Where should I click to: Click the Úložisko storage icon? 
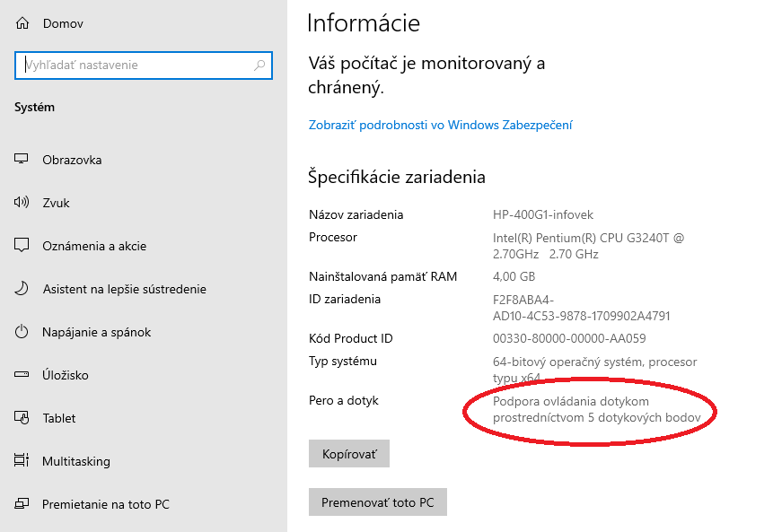tap(22, 375)
